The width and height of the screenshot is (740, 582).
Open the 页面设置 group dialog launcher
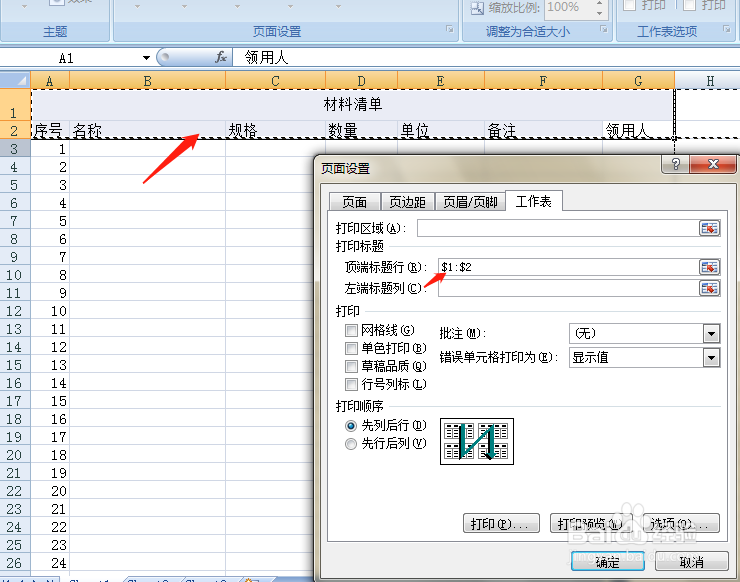point(450,29)
